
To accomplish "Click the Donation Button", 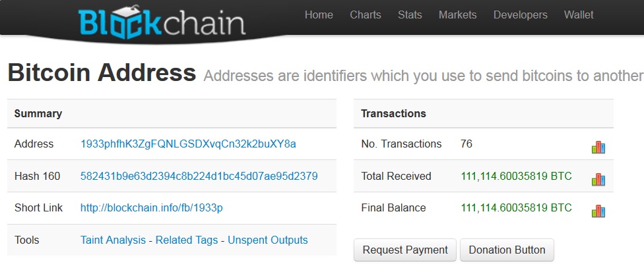I will [507, 250].
